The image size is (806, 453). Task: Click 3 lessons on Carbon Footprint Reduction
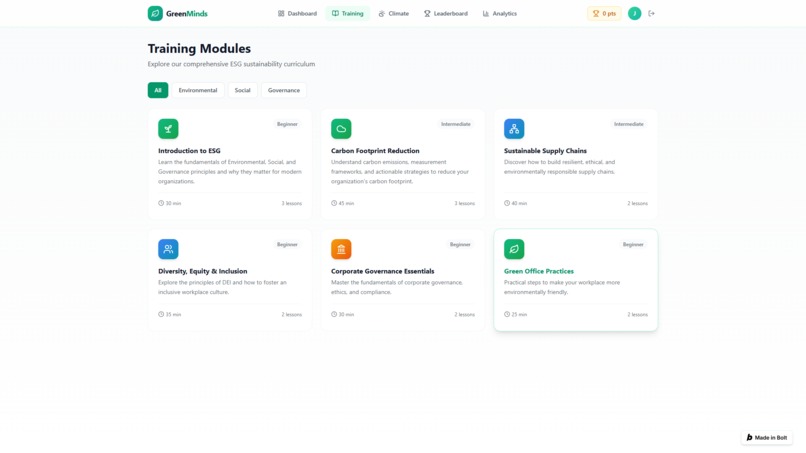click(x=465, y=203)
